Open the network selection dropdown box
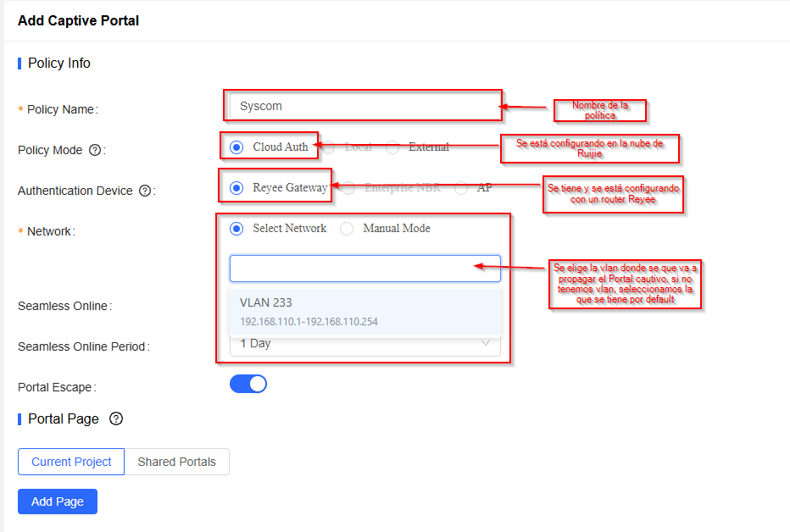790x532 pixels. click(364, 269)
